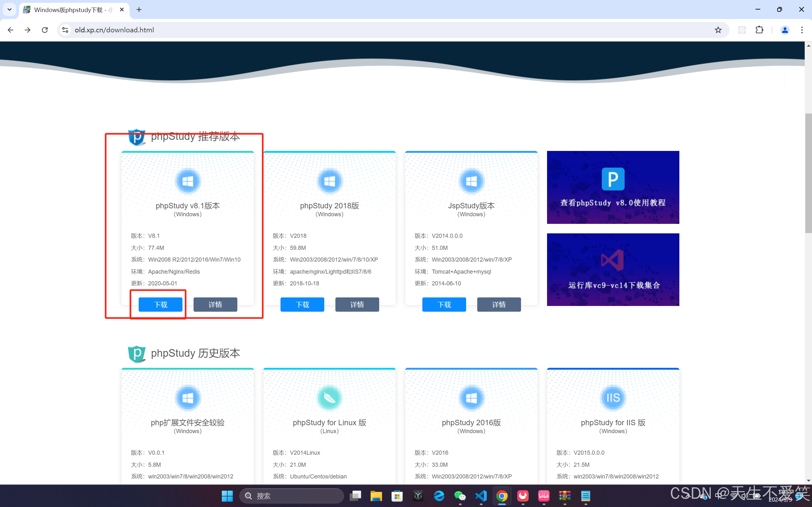The height and width of the screenshot is (507, 812).
Task: Reload the current page
Action: (x=45, y=30)
